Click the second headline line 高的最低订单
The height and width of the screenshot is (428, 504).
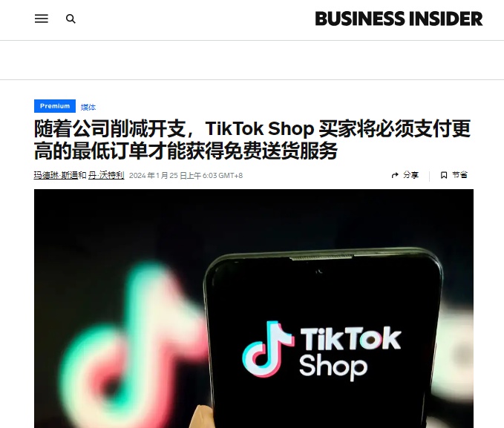click(186, 151)
